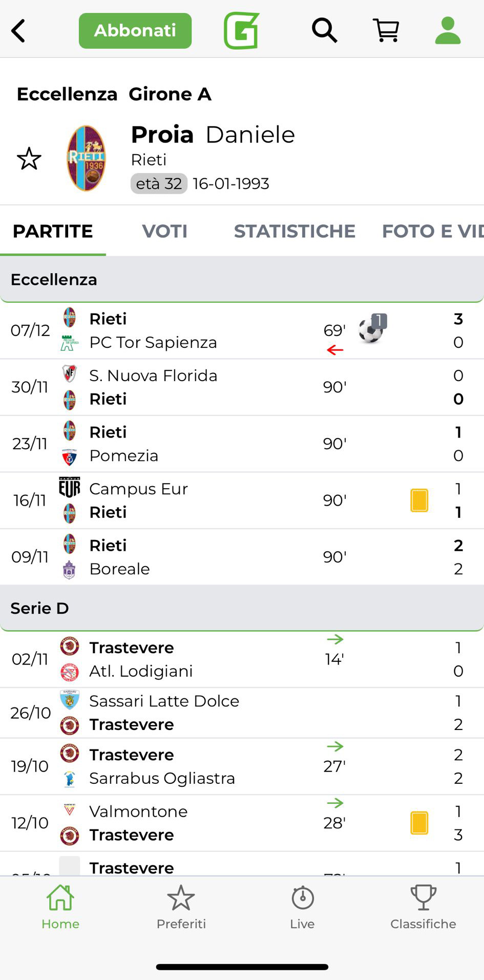Tap yellow card on Valmontone match

[419, 823]
